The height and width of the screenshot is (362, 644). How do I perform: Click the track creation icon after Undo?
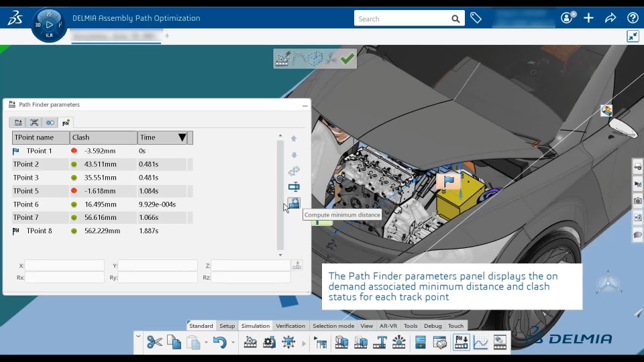coord(250,342)
